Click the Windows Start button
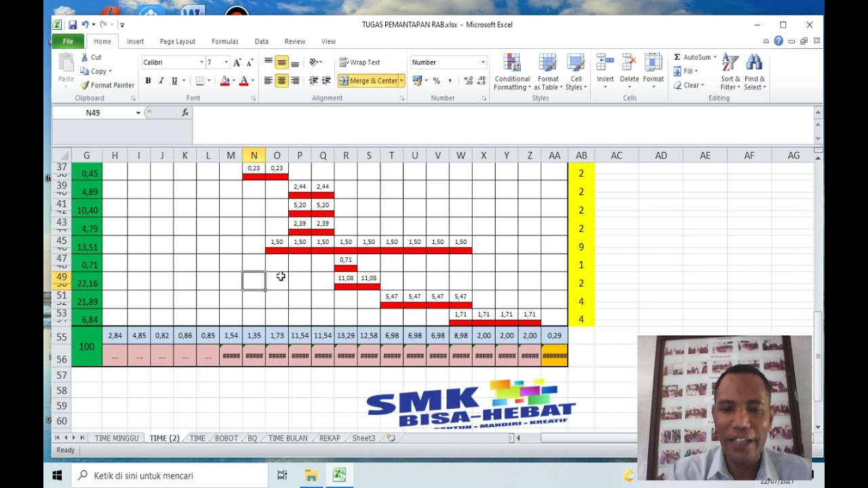This screenshot has height=488, width=868. [57, 475]
